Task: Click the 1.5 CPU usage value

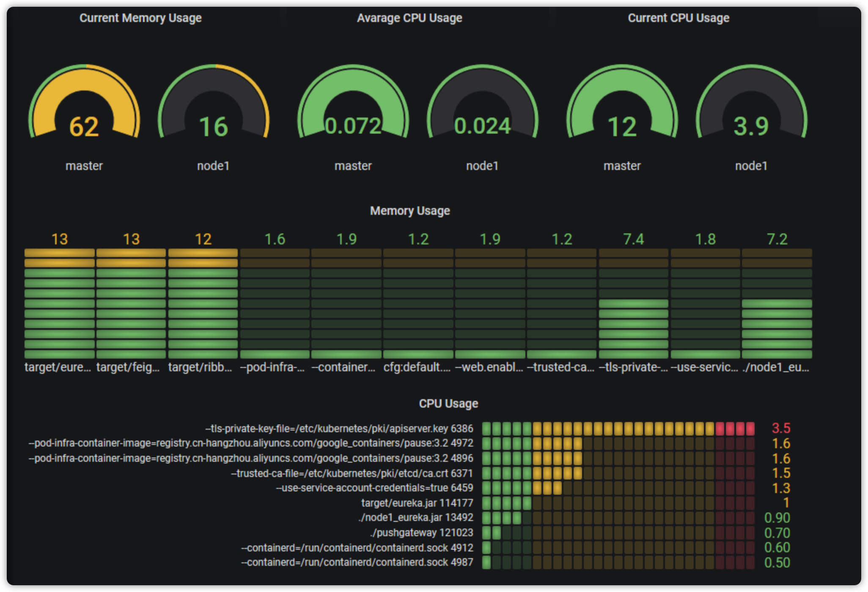Action: tap(781, 473)
